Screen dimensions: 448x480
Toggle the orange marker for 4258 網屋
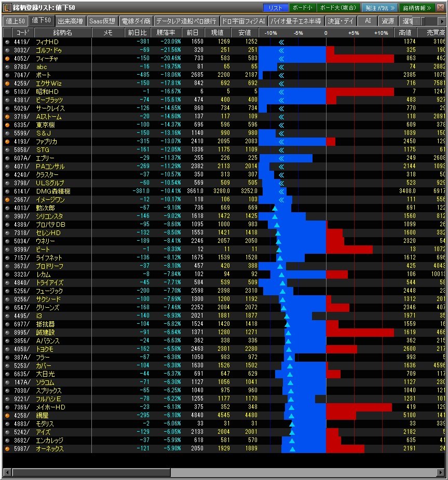click(x=7, y=416)
